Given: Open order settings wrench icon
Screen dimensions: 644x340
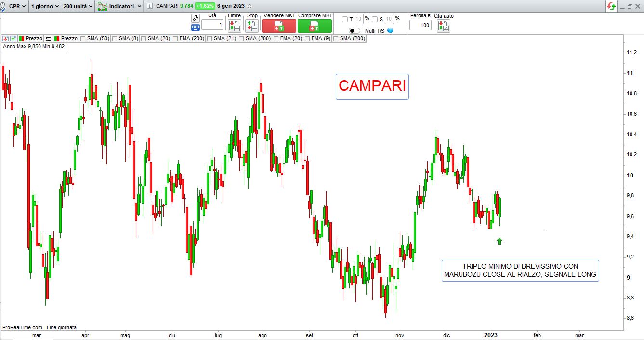Looking at the screenshot, I should pos(195,17).
